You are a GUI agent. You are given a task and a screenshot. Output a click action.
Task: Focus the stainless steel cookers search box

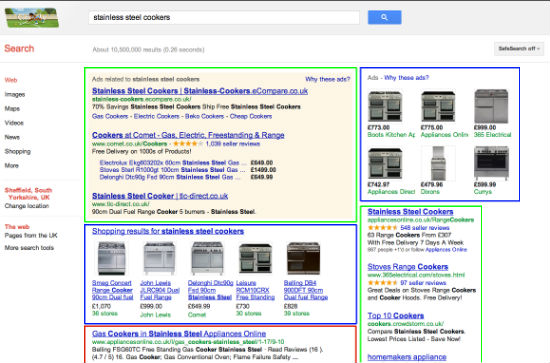pyautogui.click(x=224, y=17)
